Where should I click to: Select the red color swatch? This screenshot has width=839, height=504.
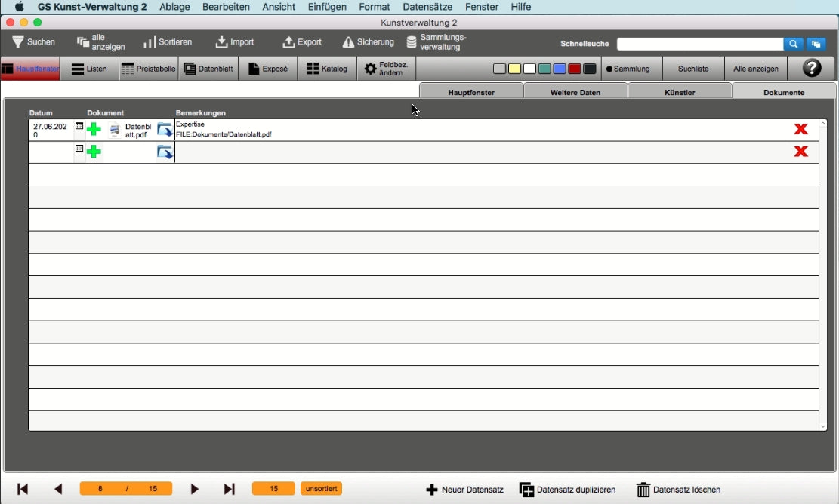[575, 69]
